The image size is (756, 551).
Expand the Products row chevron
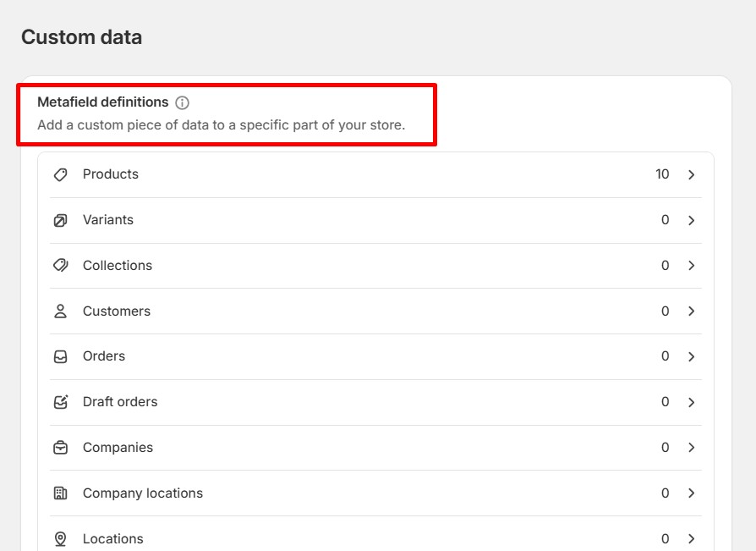(692, 174)
